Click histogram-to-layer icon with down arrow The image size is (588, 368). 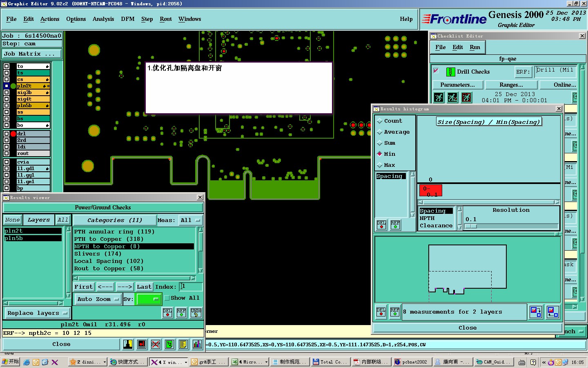tap(536, 312)
